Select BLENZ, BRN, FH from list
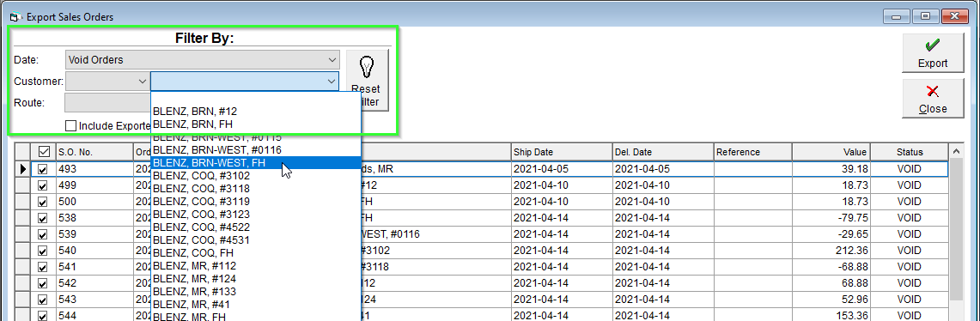This screenshot has width=980, height=321. [256, 124]
